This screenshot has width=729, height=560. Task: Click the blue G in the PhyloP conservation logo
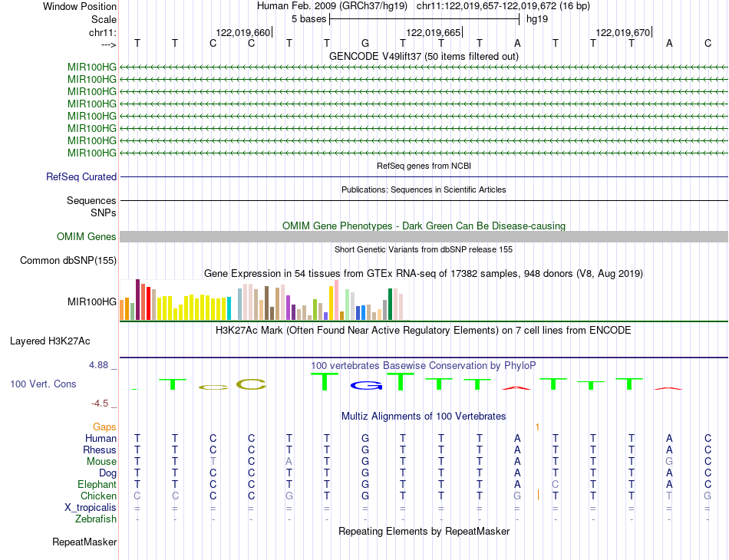pos(366,385)
